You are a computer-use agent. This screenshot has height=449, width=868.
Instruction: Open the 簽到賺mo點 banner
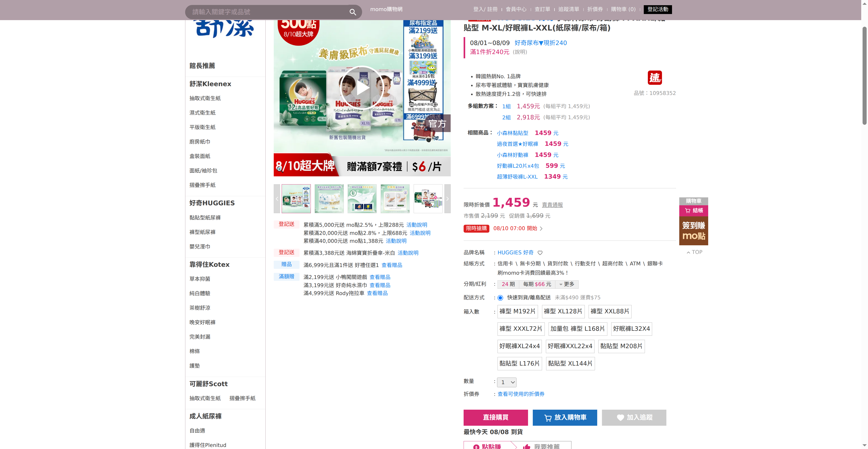pos(693,231)
